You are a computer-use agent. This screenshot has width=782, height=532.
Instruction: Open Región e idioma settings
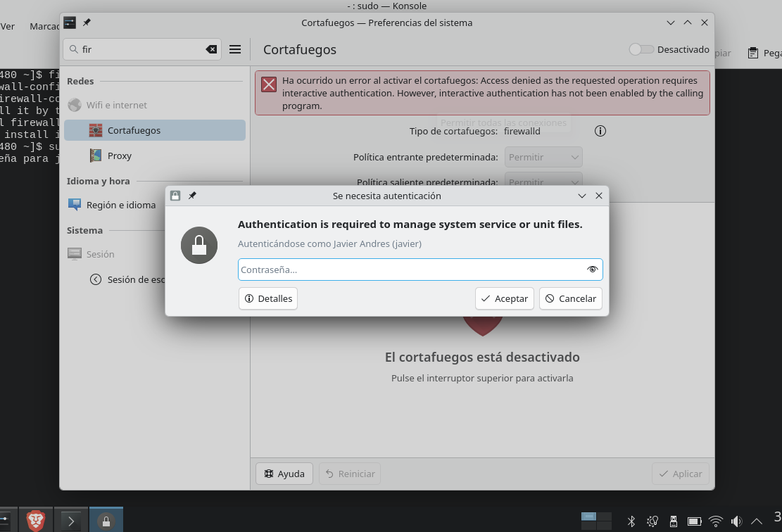[120, 205]
